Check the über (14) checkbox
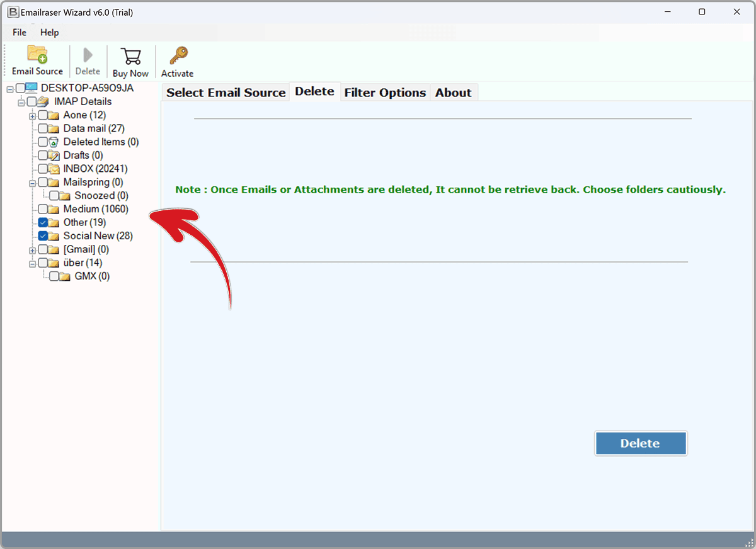This screenshot has height=549, width=756. (x=43, y=263)
